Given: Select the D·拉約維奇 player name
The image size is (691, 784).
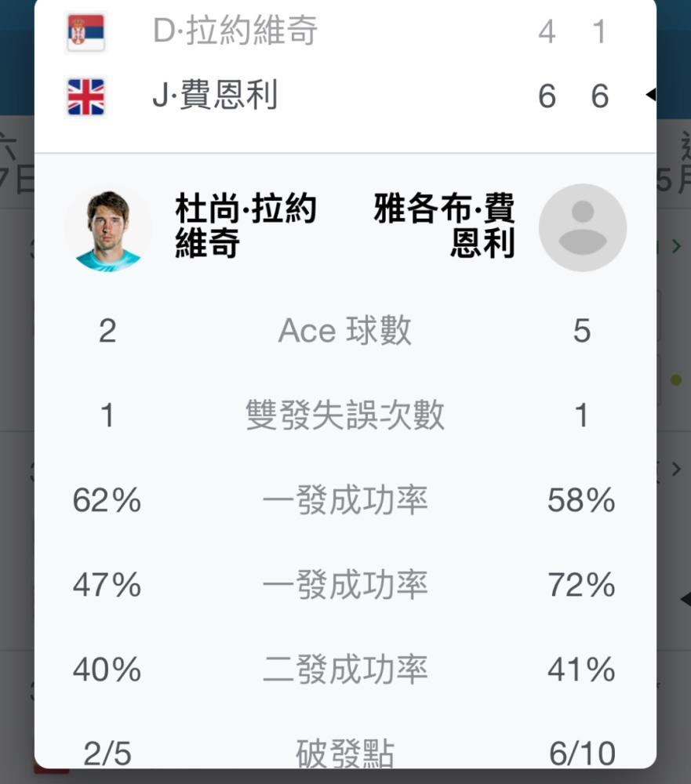Looking at the screenshot, I should click(x=235, y=31).
